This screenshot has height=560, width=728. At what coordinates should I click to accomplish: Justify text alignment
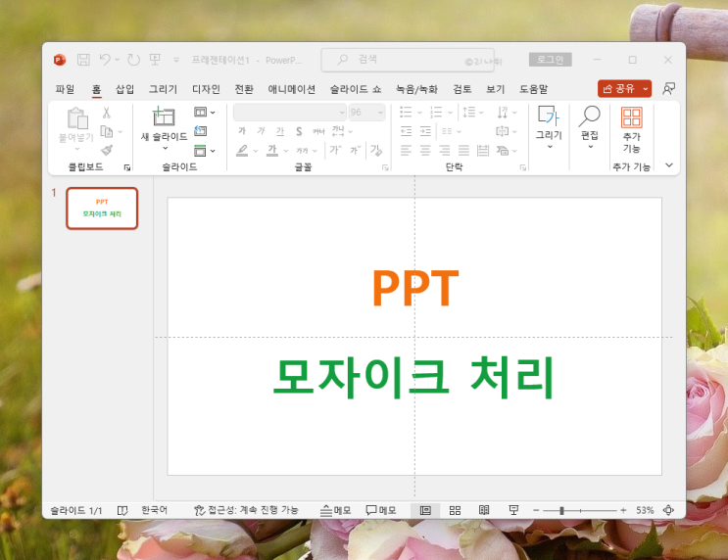tap(463, 150)
